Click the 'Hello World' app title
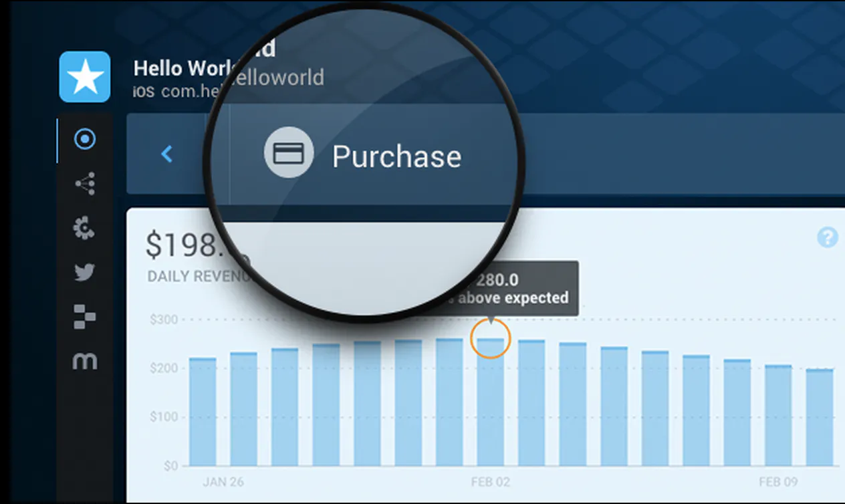845x504 pixels. point(185,68)
